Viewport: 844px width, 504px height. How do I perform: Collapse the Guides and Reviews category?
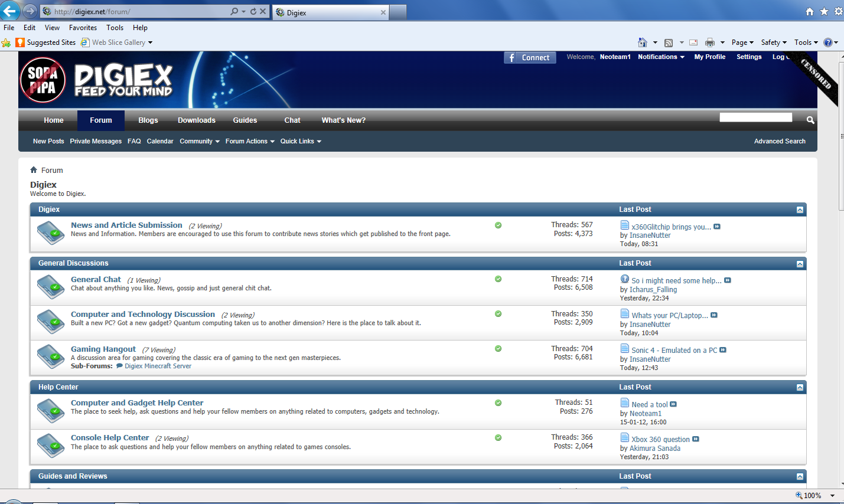click(x=800, y=477)
